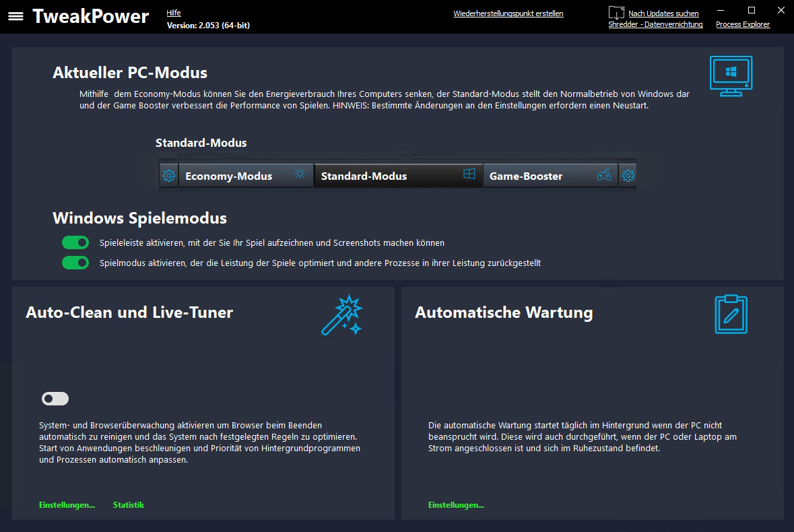Click the magic wand Auto-Clean icon
The height and width of the screenshot is (532, 794).
click(342, 314)
